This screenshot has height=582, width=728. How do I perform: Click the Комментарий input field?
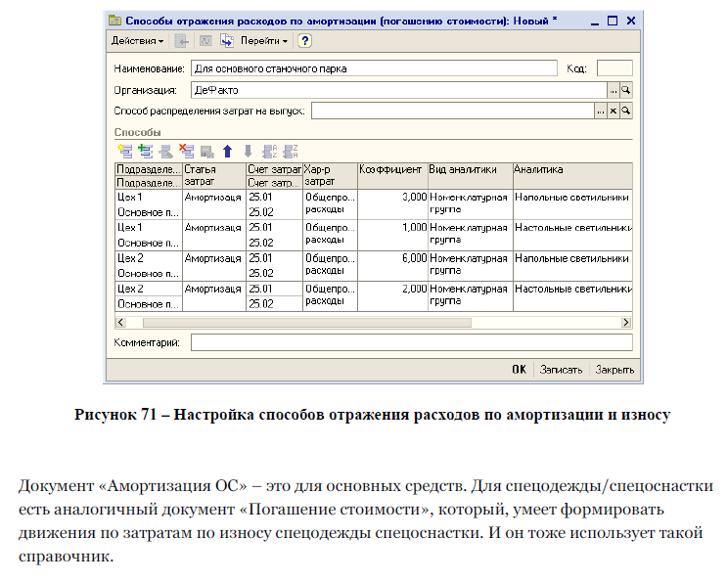coord(411,342)
